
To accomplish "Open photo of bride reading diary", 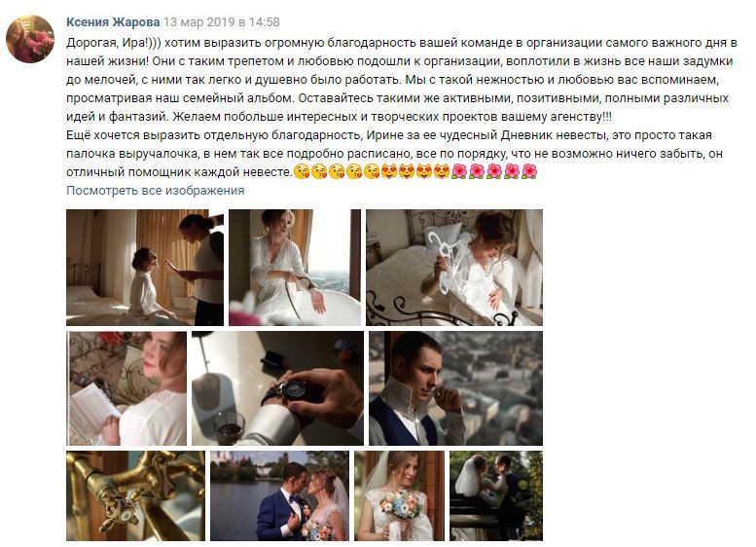I will [126, 388].
